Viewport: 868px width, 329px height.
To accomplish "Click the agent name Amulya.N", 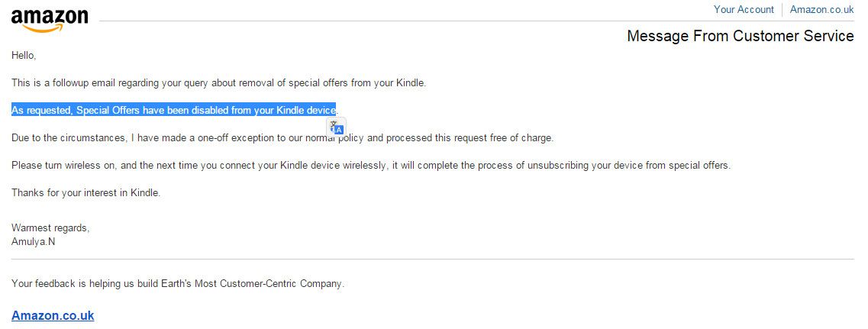I will pyautogui.click(x=34, y=241).
